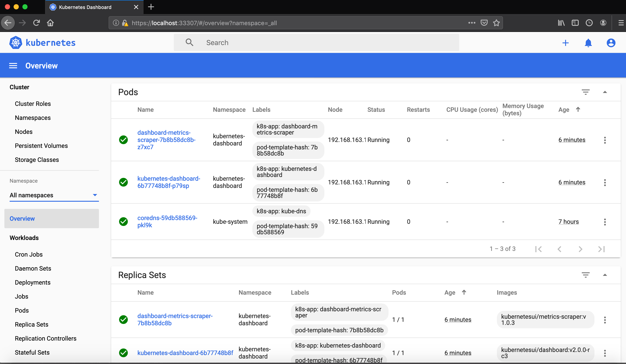
Task: Open the search field magnifier icon
Action: pyautogui.click(x=189, y=42)
